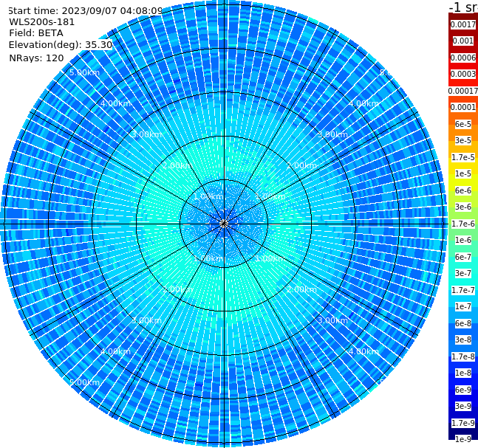Image resolution: width=478 pixels, height=448 pixels.
Task: Click the 0.00017 colorbar tick label
Action: pos(463,91)
